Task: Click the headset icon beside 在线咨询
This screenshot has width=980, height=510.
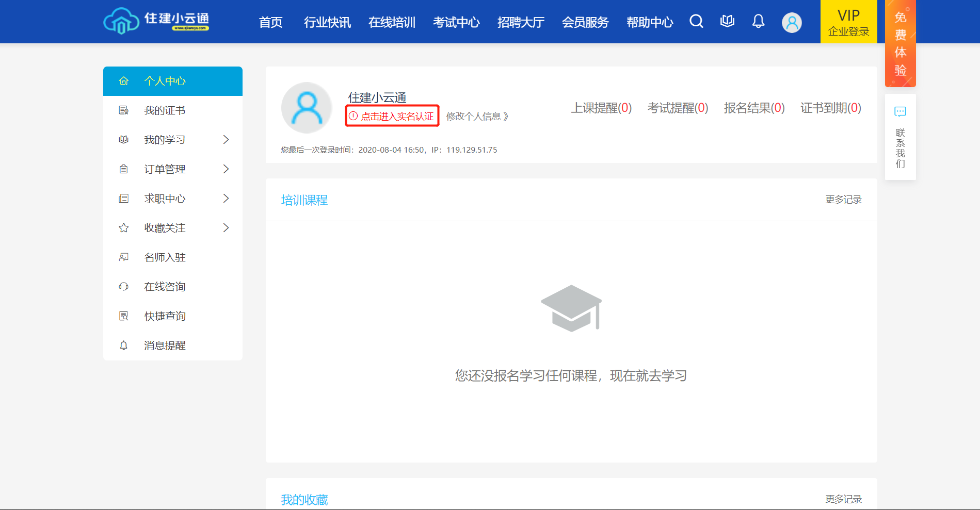Action: pyautogui.click(x=124, y=287)
